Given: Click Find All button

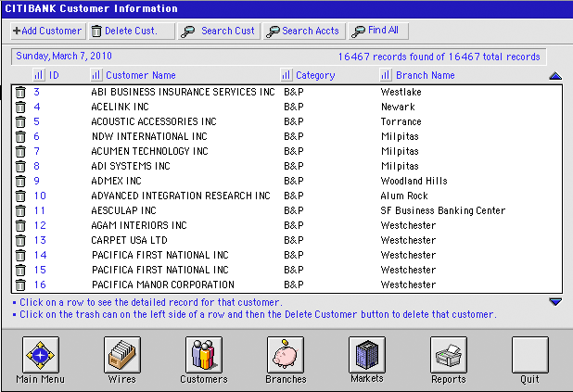Looking at the screenshot, I should 378,31.
